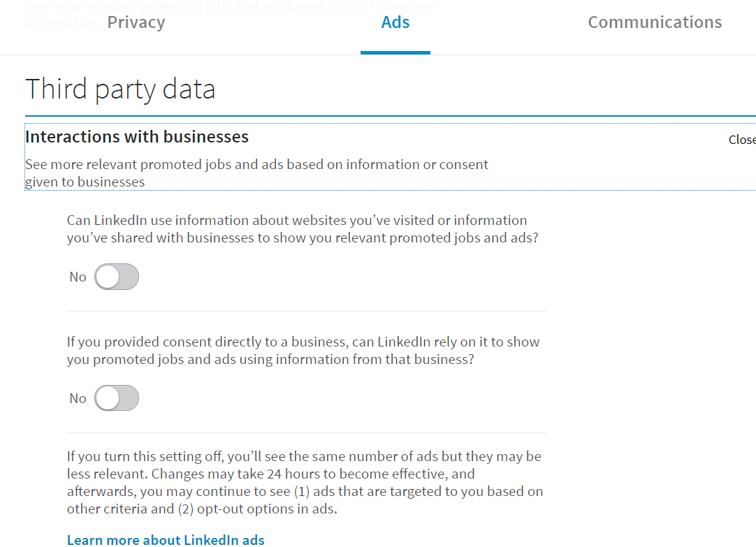Click the blue rule under Third party data
This screenshot has width=756, height=547.
pos(391,116)
